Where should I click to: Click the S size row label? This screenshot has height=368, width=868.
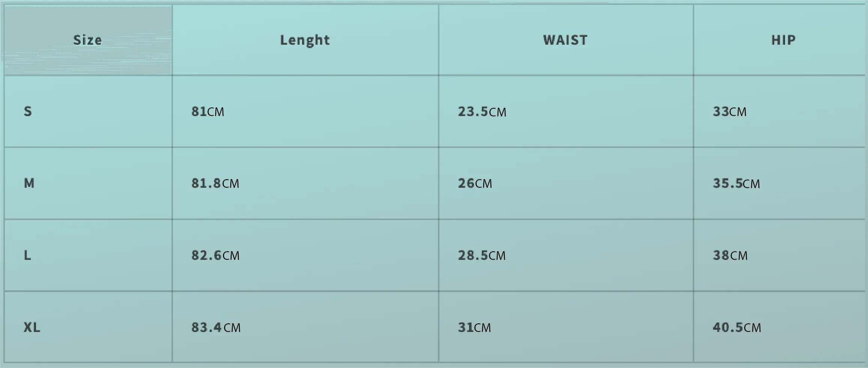click(28, 111)
